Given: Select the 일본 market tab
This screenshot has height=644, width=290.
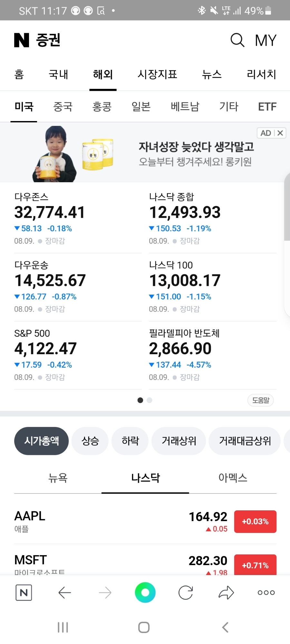Looking at the screenshot, I should coord(141,107).
